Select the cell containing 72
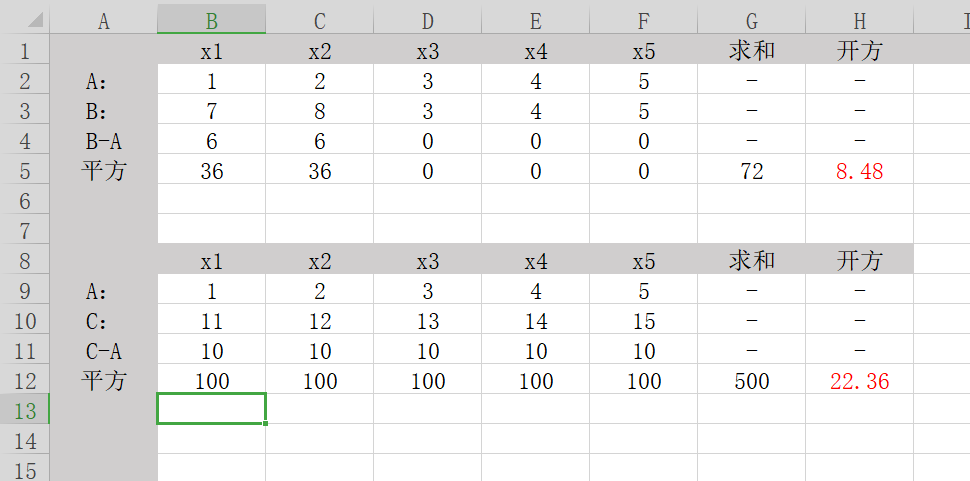The image size is (970, 481). (752, 169)
